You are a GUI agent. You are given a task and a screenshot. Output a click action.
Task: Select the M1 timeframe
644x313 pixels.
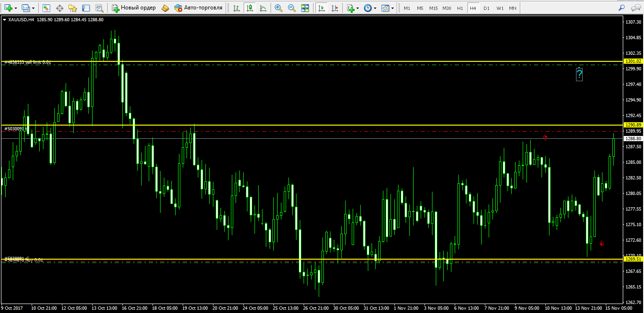coord(407,8)
